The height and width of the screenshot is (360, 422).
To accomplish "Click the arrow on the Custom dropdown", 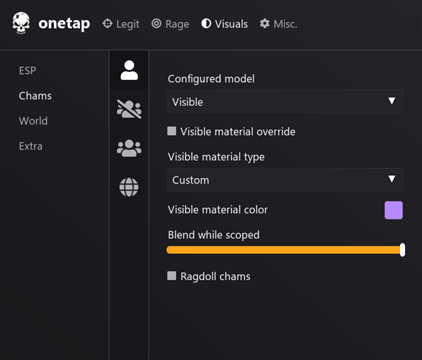I will (392, 179).
